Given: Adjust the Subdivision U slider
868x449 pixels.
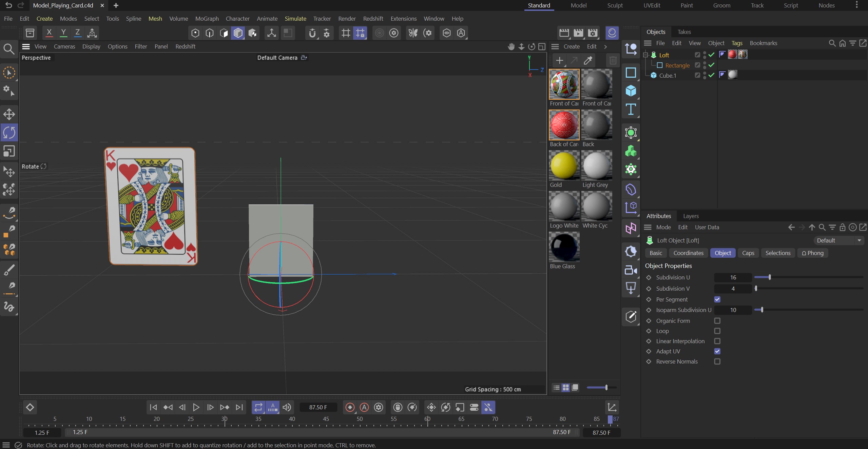Looking at the screenshot, I should click(770, 277).
